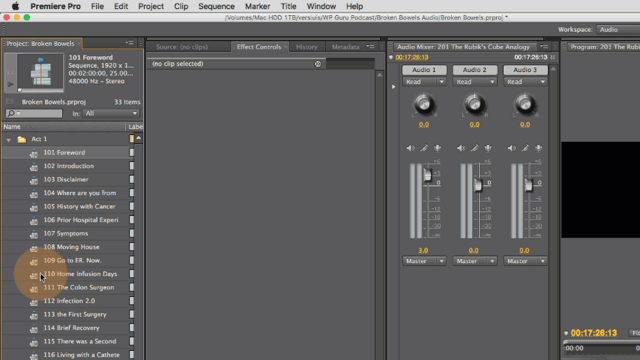Switch to Source (no clips) tab
The width and height of the screenshot is (640, 360).
pyautogui.click(x=182, y=47)
